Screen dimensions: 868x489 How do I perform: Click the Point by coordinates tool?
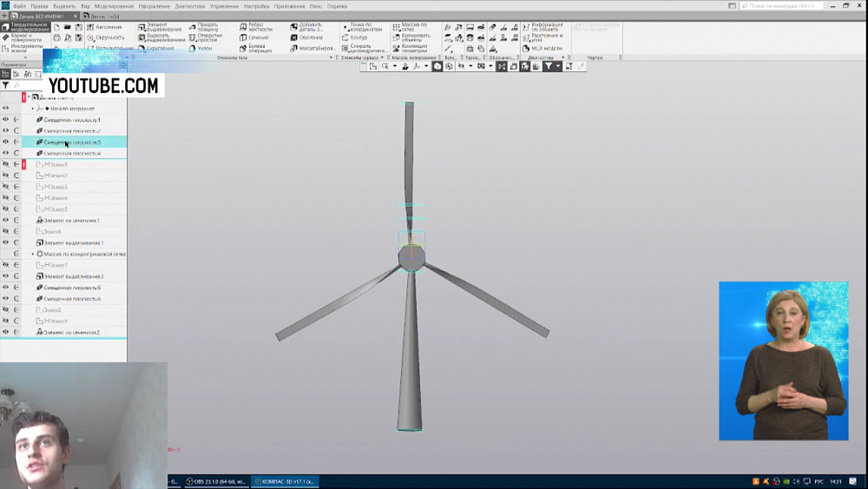point(359,28)
